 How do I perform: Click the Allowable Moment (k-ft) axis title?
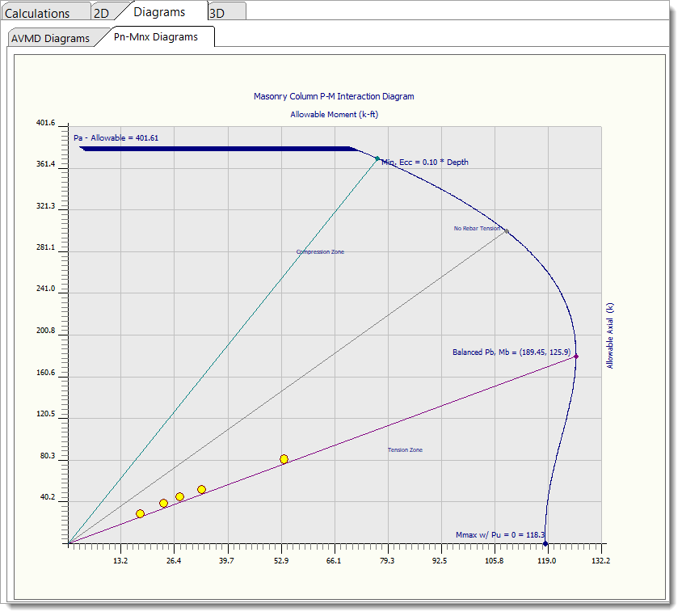point(334,115)
